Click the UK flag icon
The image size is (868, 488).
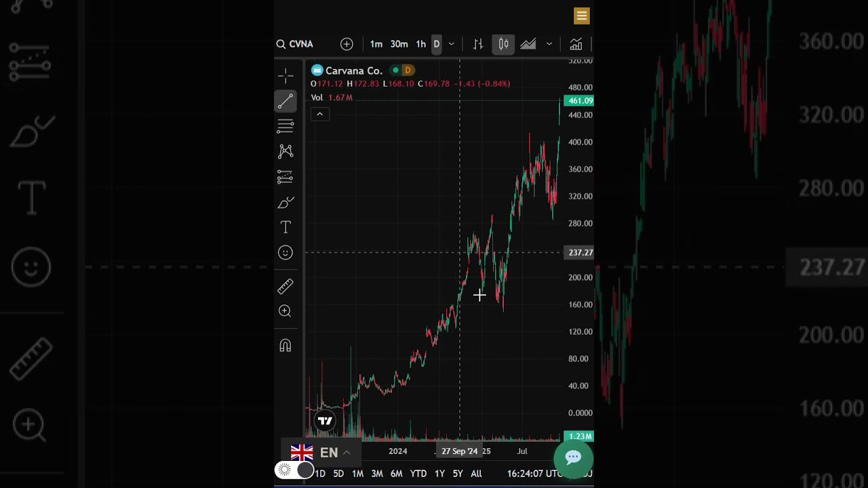[302, 452]
